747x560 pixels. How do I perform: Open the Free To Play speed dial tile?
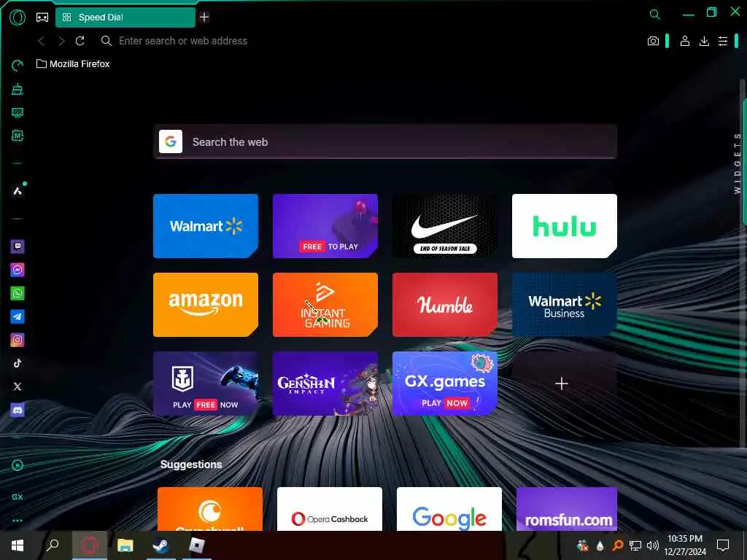pyautogui.click(x=325, y=226)
